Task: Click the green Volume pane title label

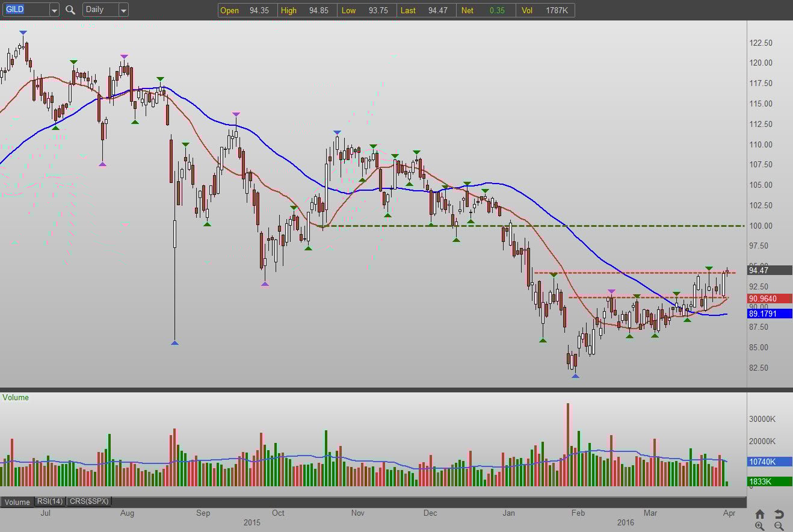Action: [16, 397]
